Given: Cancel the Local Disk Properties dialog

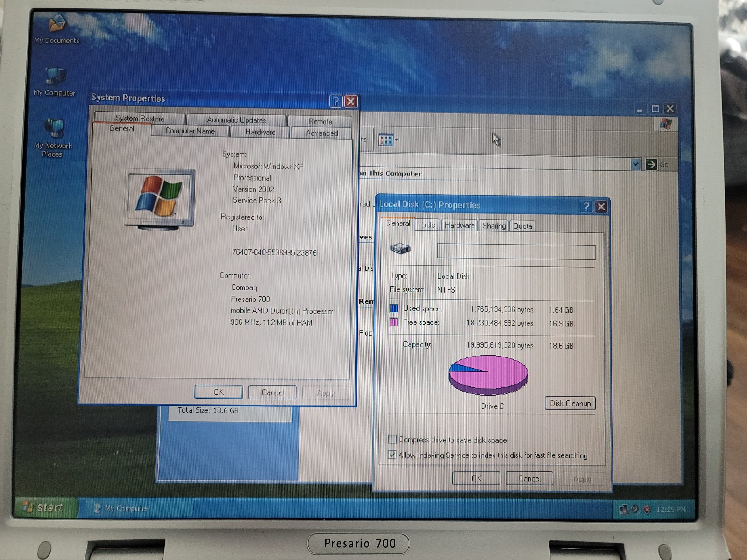Looking at the screenshot, I should 529,478.
